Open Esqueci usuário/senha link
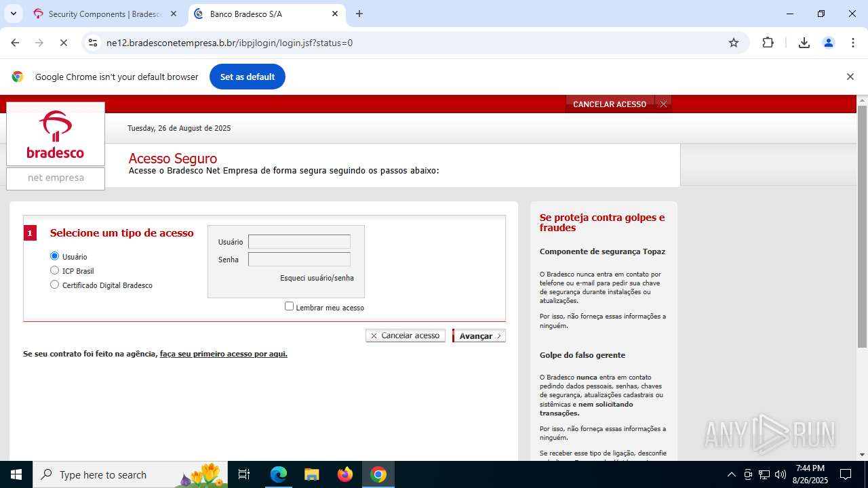 (x=317, y=278)
